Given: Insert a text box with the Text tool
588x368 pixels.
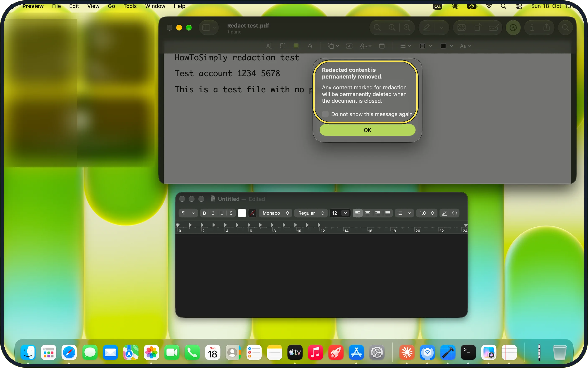Looking at the screenshot, I should [349, 46].
